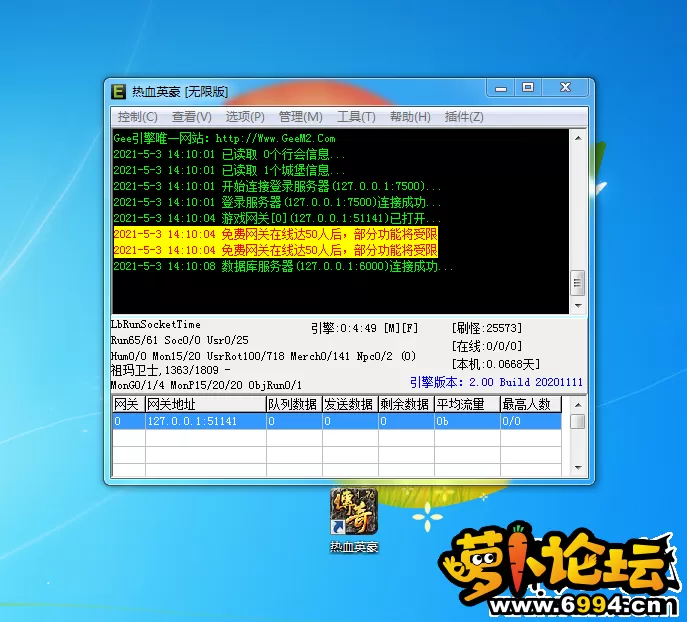Click log line 开始连接登录服务器
687x622 pixels.
(x=277, y=186)
